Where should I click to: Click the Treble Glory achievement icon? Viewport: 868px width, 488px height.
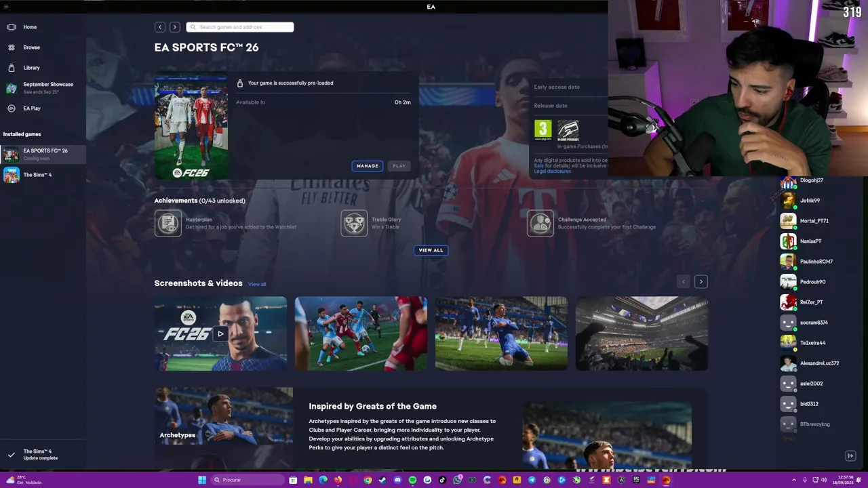pyautogui.click(x=354, y=223)
